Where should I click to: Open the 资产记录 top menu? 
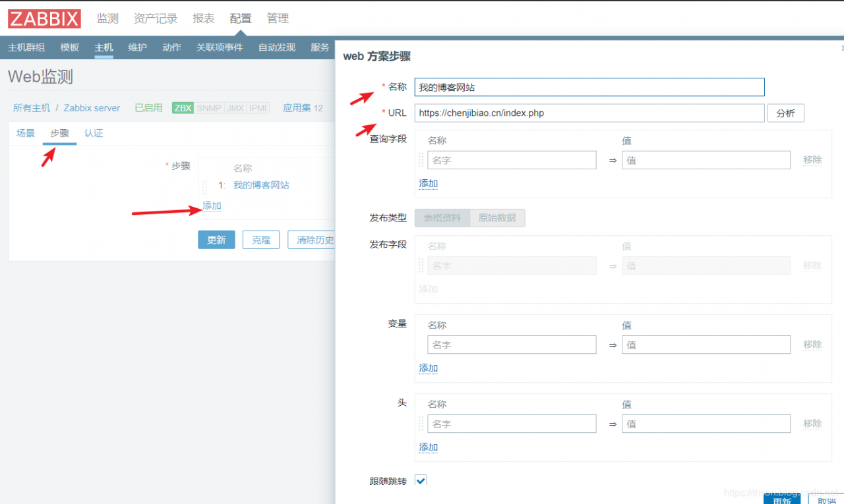156,18
